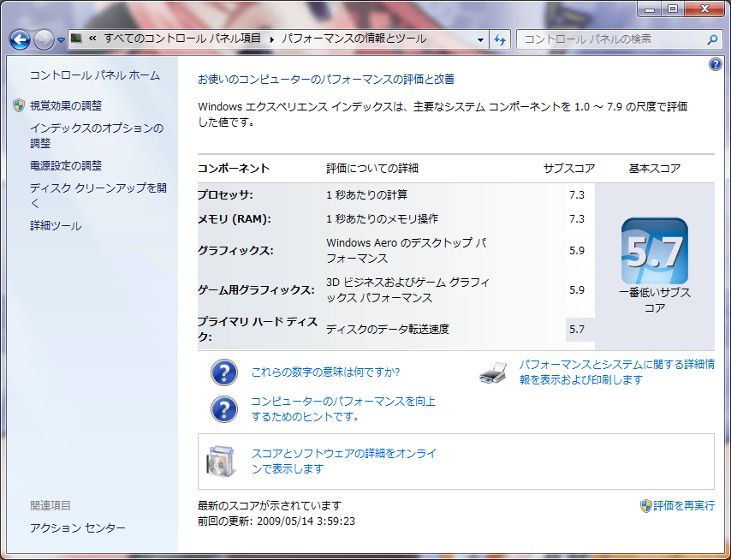Click the back navigation arrow button
The height and width of the screenshot is (560, 731).
20,39
